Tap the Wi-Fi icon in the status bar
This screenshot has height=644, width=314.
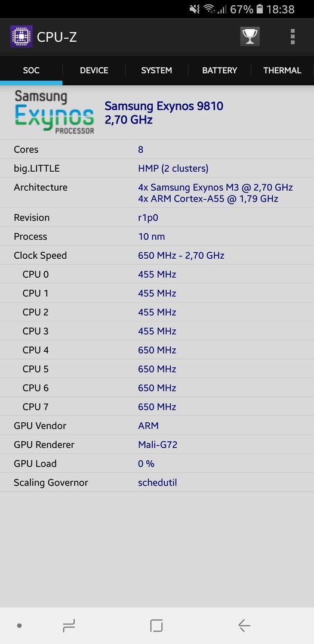click(210, 9)
